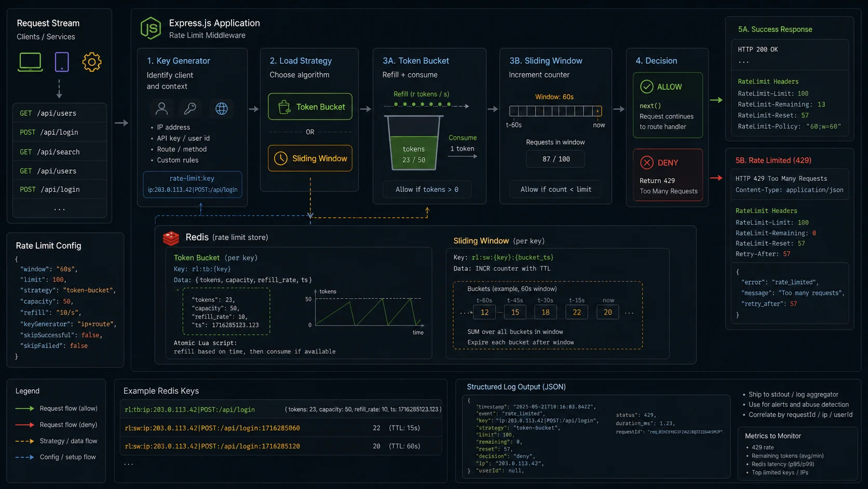868x489 pixels.
Task: Click the '5A. Success Response' heading
Action: 775,29
